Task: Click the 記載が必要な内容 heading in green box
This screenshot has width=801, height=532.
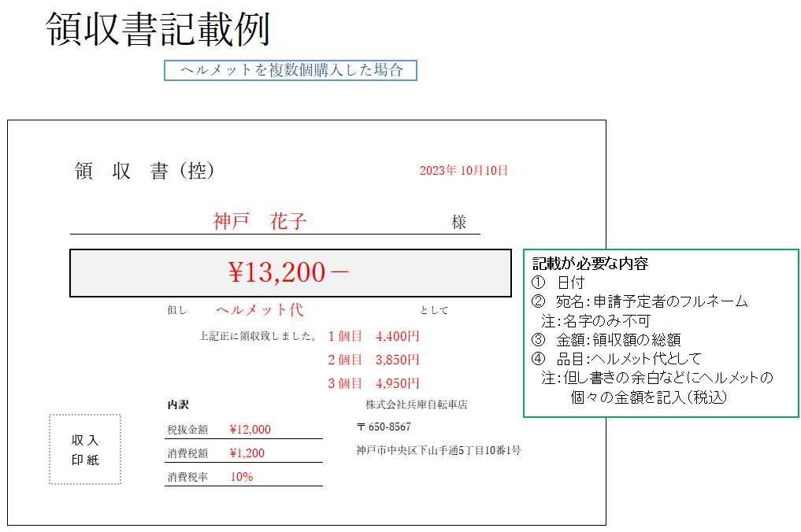Action: [591, 264]
